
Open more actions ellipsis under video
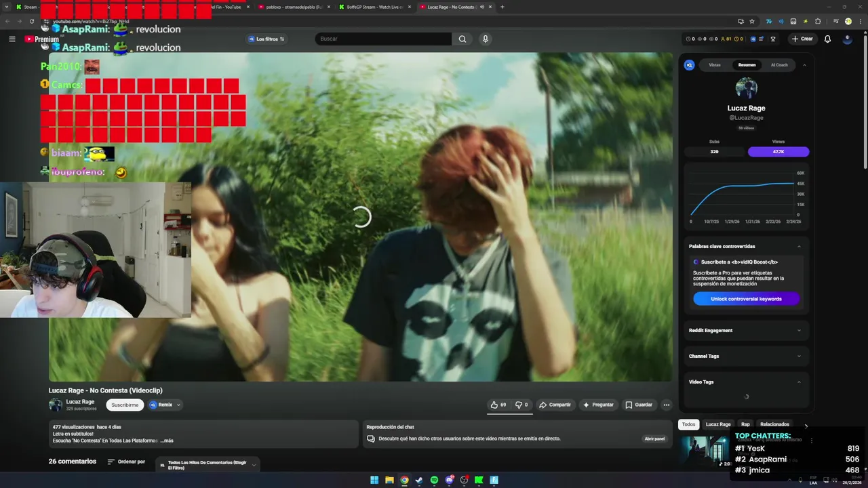tap(666, 405)
